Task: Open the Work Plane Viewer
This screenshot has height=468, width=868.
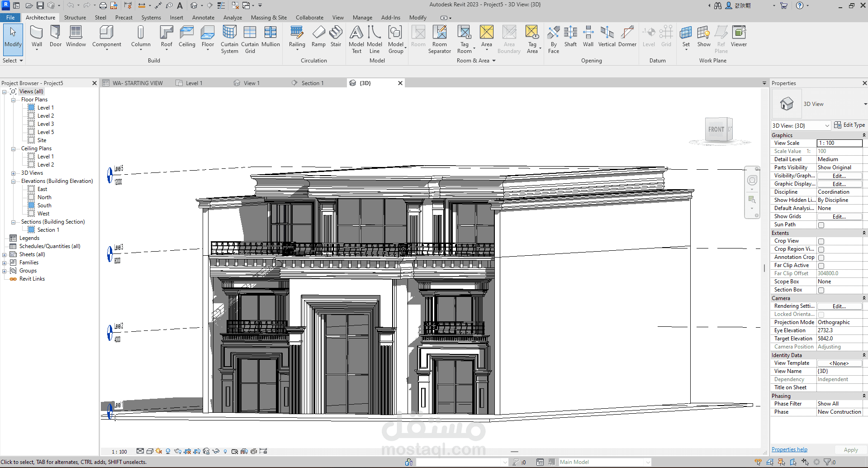Action: (739, 36)
